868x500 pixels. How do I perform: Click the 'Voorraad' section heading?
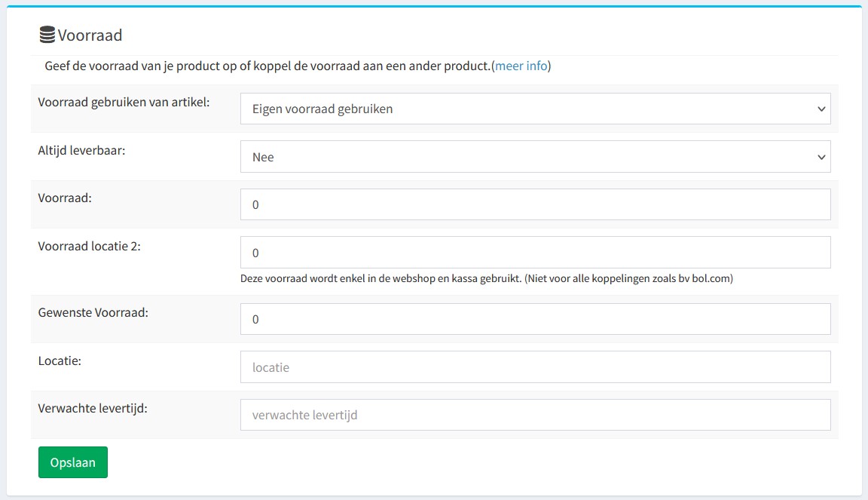pos(90,35)
